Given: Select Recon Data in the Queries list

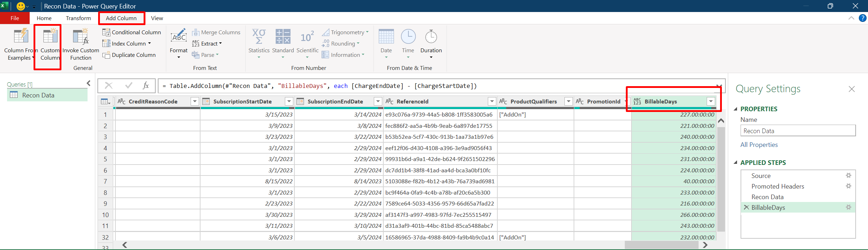Looking at the screenshot, I should coord(47,95).
